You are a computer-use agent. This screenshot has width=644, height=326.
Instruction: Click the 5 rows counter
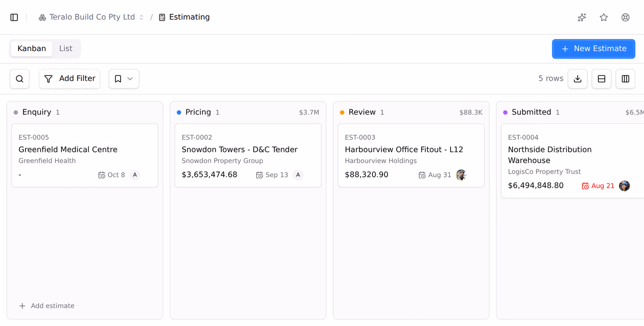[x=551, y=78]
